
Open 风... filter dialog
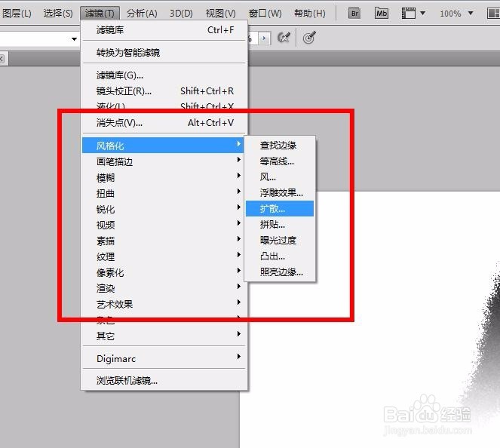[280, 177]
